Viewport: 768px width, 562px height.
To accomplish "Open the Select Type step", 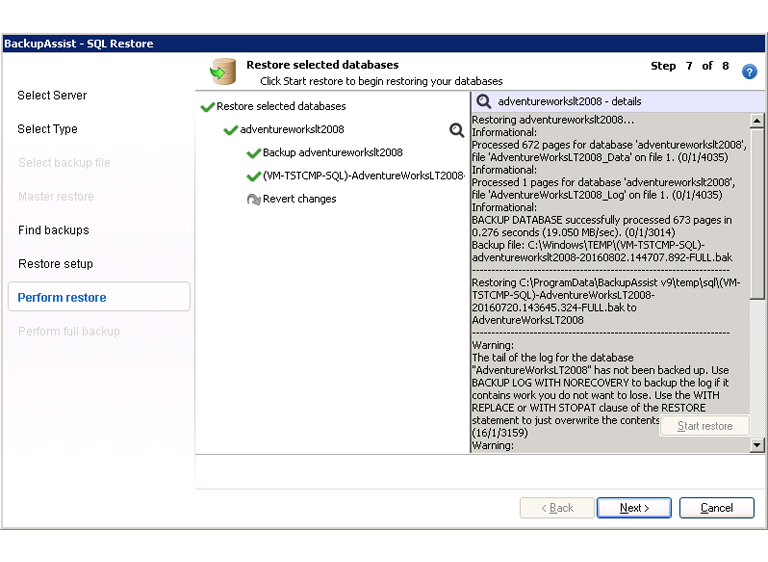I will coord(47,129).
